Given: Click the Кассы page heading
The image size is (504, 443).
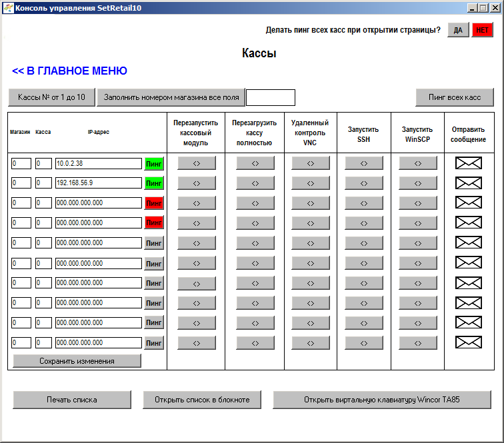Looking at the screenshot, I should [x=259, y=53].
